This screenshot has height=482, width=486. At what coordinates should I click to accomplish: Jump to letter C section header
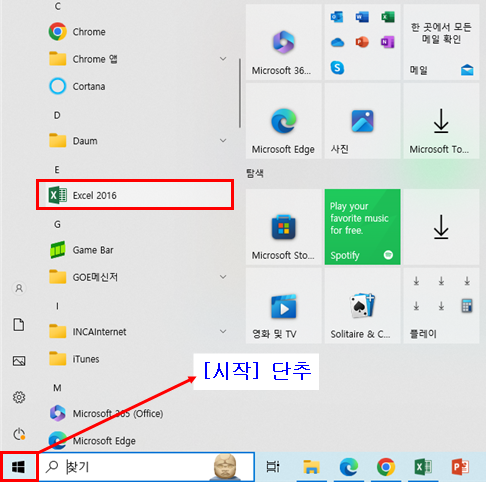pyautogui.click(x=57, y=6)
